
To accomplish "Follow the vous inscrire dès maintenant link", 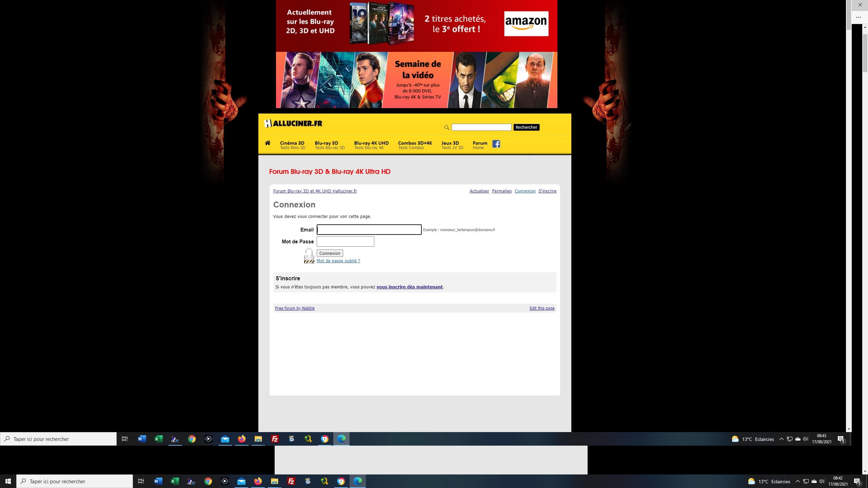I will pyautogui.click(x=409, y=287).
